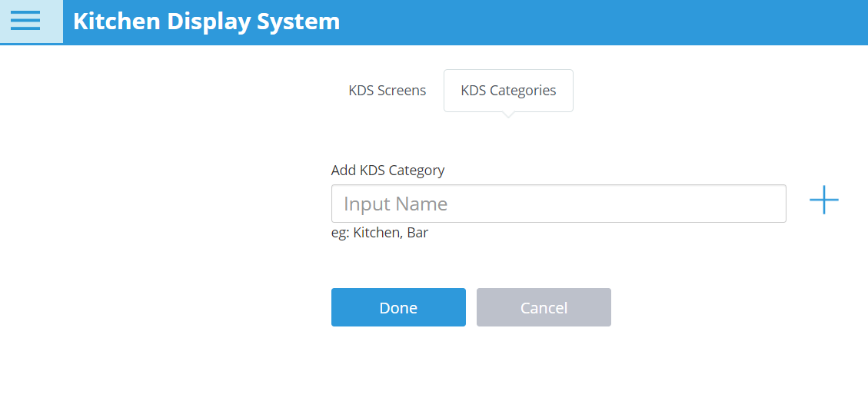Confirm changes with the Done button
The image size is (868, 401).
[x=398, y=307]
